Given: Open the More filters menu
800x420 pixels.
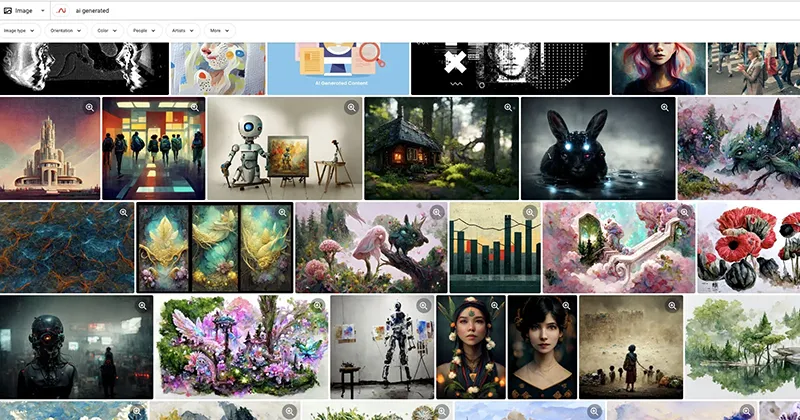Looking at the screenshot, I should (219, 31).
